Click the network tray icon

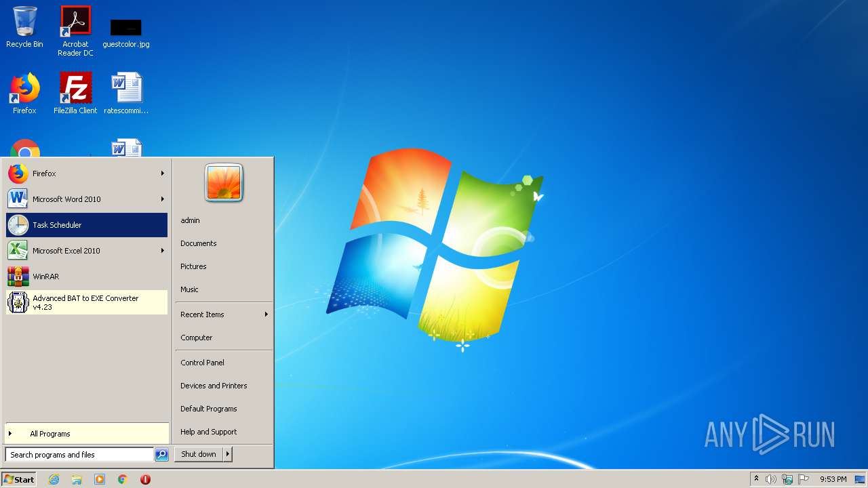pyautogui.click(x=787, y=479)
